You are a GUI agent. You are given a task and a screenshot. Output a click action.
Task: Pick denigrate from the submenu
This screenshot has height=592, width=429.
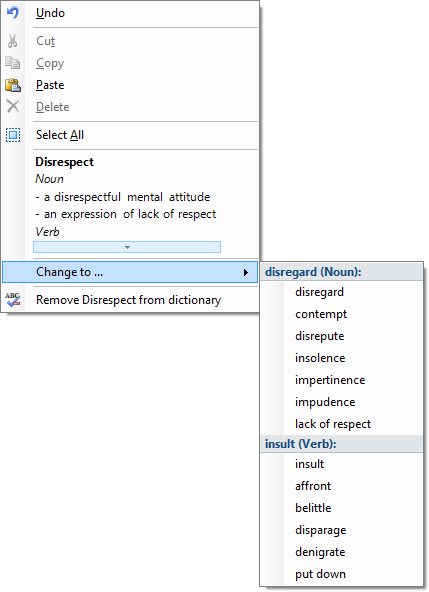pyautogui.click(x=341, y=552)
